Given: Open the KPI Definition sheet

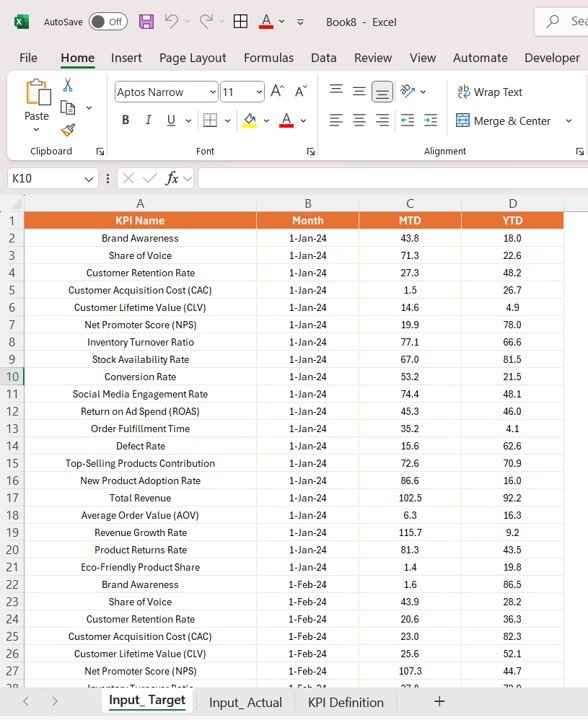Looking at the screenshot, I should click(346, 702).
